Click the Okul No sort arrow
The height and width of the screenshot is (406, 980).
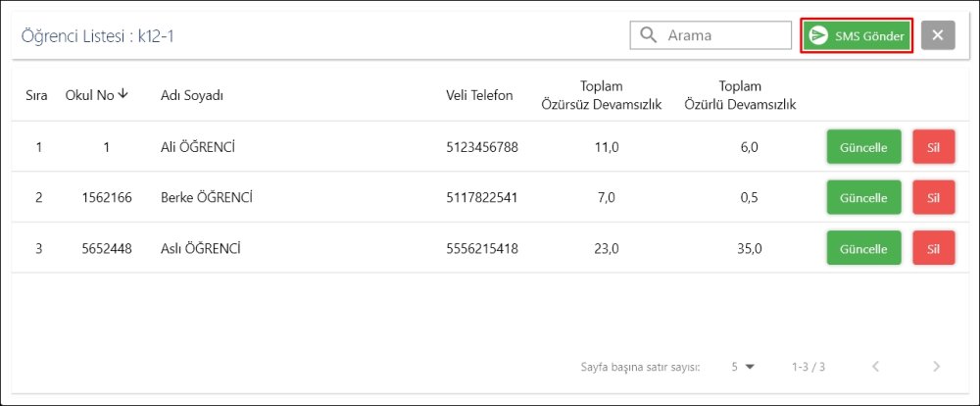pos(122,94)
